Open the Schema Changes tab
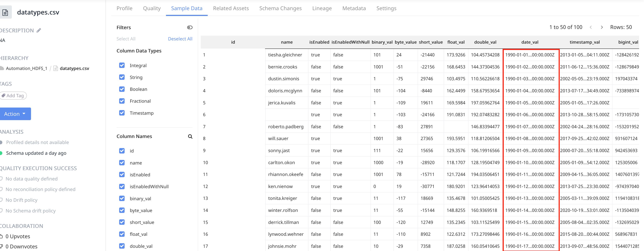 pos(280,8)
